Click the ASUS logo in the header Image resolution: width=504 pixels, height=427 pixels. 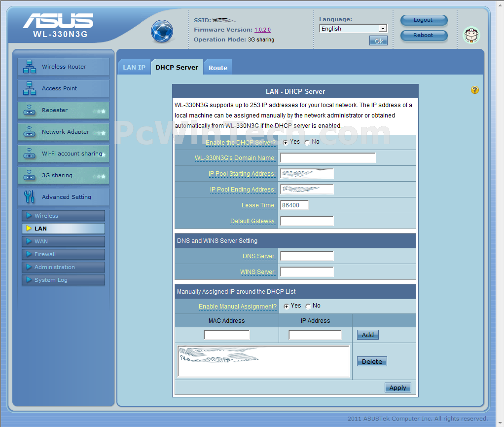(58, 21)
